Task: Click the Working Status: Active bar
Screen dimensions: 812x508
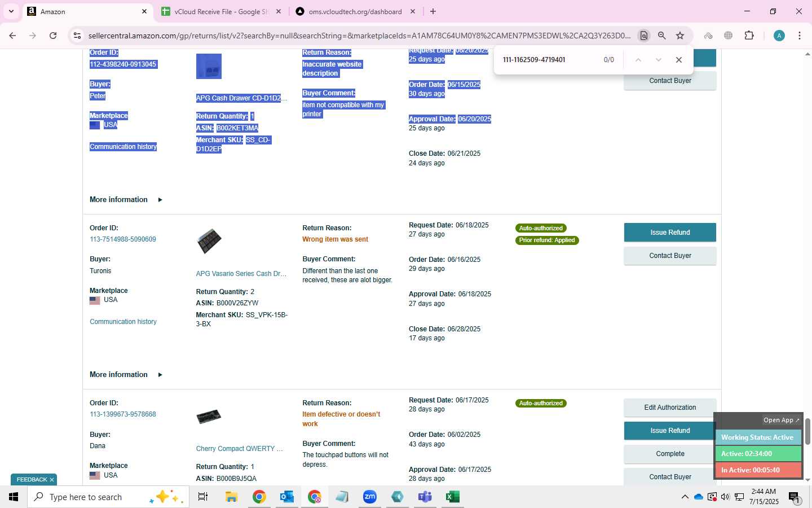Action: click(x=758, y=437)
